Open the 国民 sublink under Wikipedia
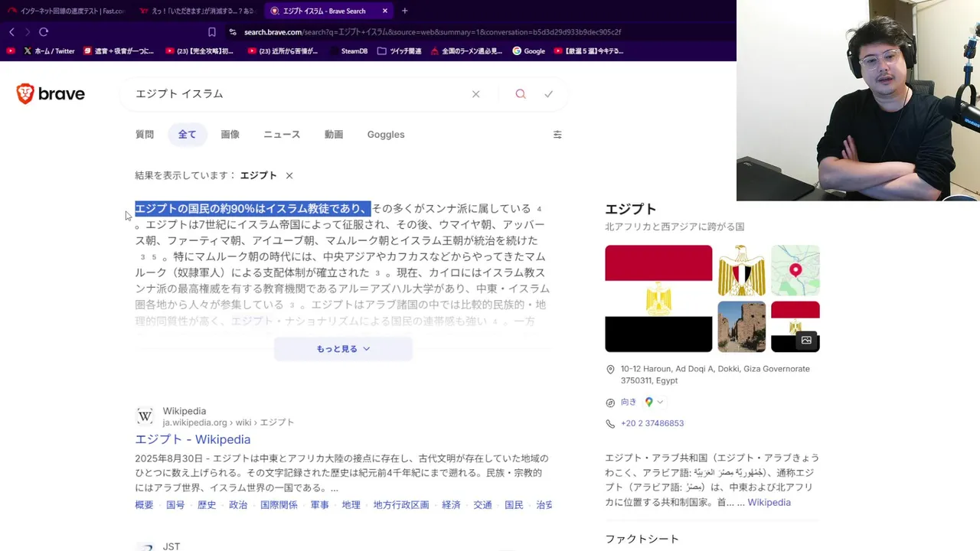 [514, 505]
